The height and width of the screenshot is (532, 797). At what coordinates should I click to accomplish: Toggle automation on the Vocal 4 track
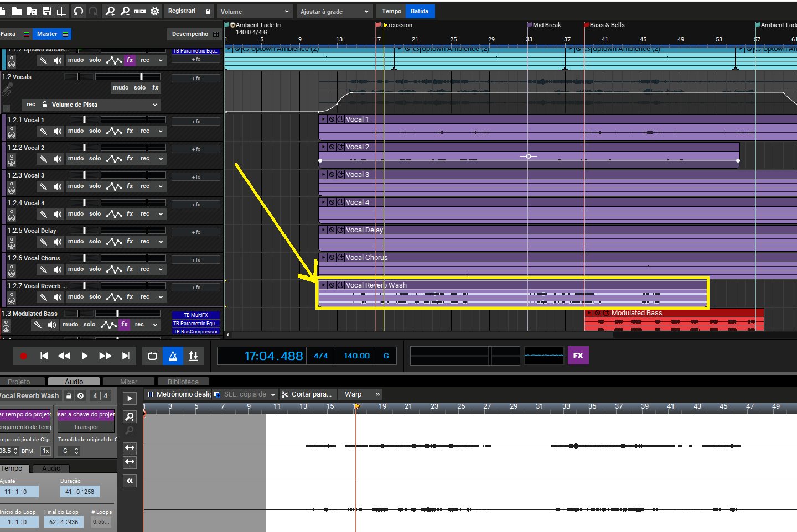(x=114, y=214)
